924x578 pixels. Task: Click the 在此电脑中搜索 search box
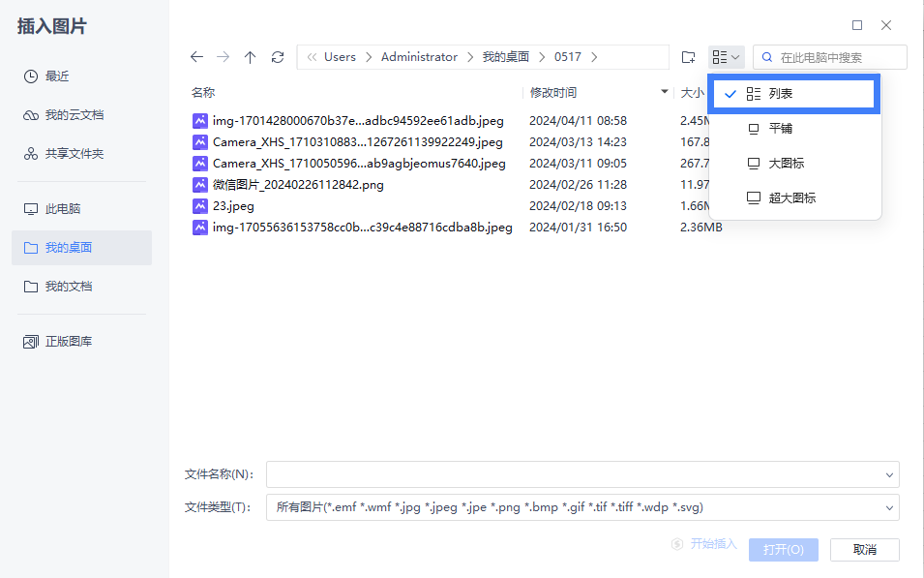[838, 57]
